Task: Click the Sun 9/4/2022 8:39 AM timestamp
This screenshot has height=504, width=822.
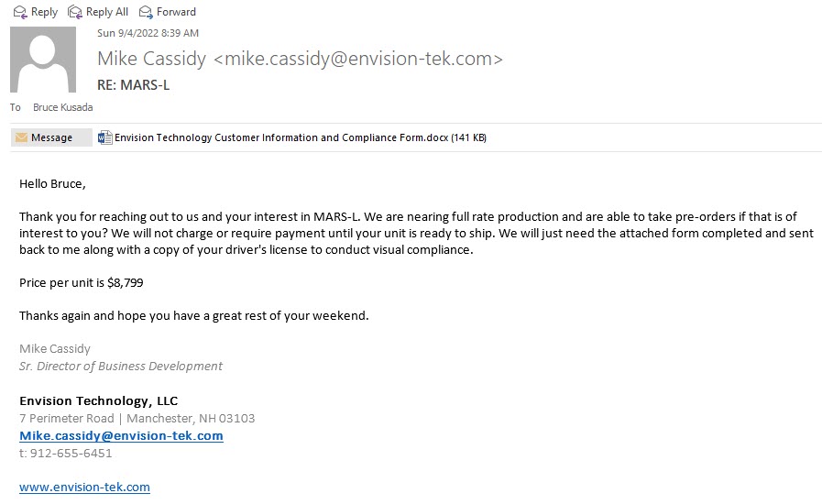Action: pyautogui.click(x=148, y=33)
